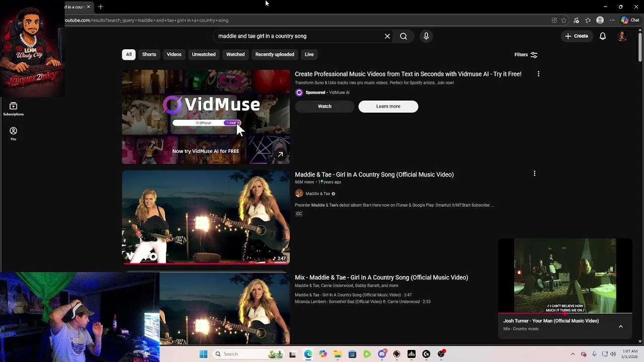Click the CC closed captions badge
Screen dimensions: 644x362
click(x=299, y=214)
